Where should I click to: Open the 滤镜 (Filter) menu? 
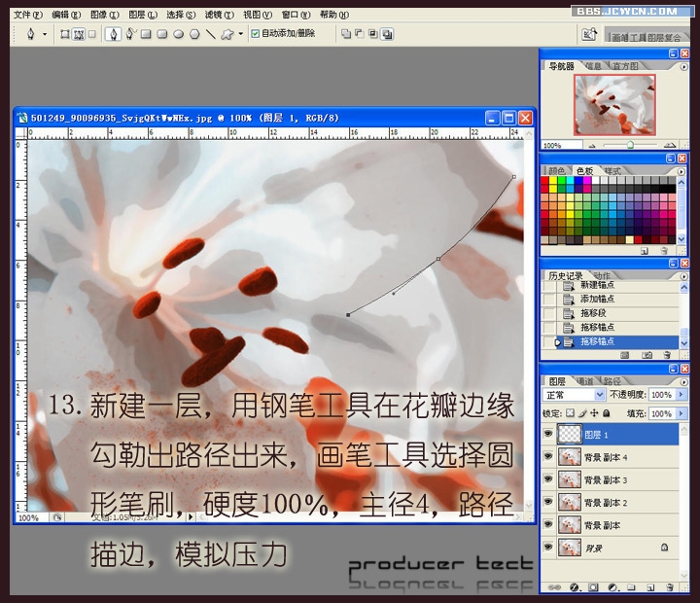coord(219,15)
